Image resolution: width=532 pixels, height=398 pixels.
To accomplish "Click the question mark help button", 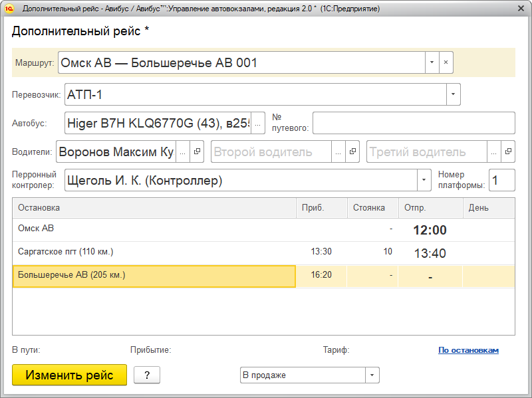I will click(x=147, y=375).
